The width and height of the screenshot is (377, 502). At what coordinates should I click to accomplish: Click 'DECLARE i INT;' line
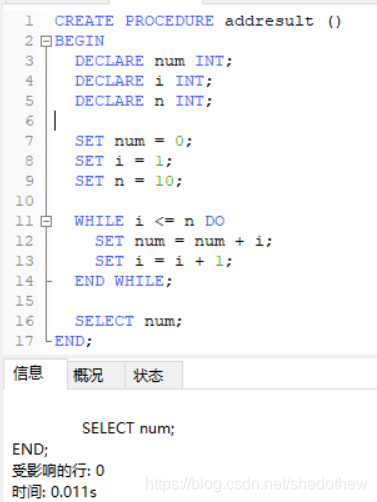(x=143, y=81)
